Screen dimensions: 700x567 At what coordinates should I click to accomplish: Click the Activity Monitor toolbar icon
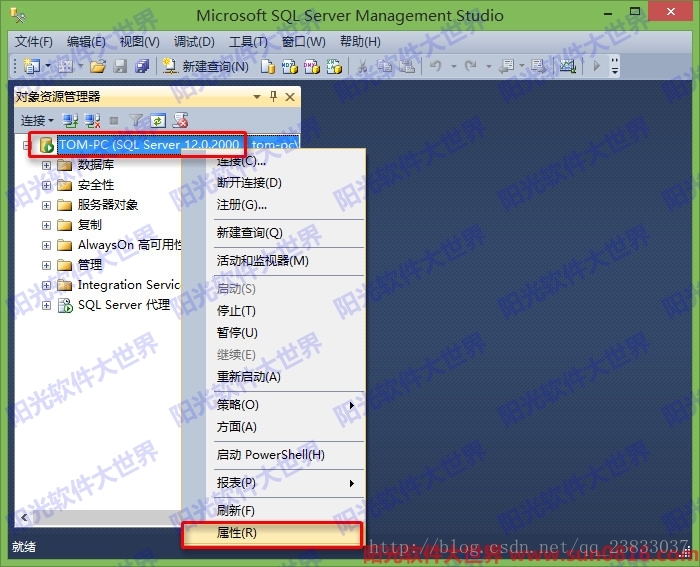pyautogui.click(x=568, y=67)
